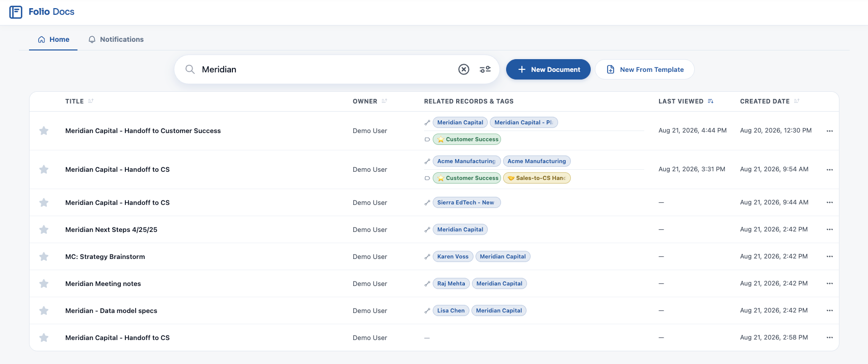Open more options for row created 2:58 PM

[x=830, y=337]
